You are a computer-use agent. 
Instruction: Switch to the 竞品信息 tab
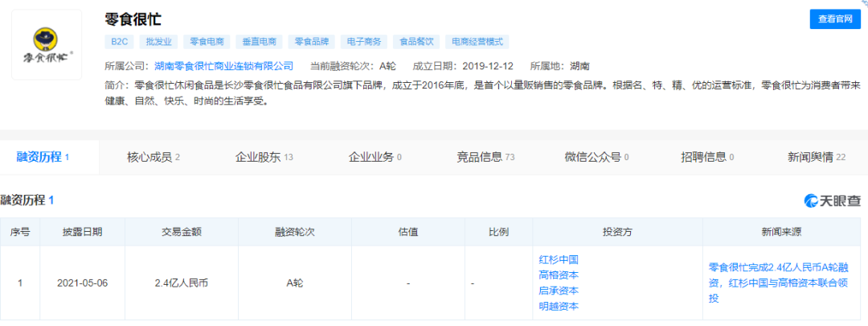click(x=485, y=157)
